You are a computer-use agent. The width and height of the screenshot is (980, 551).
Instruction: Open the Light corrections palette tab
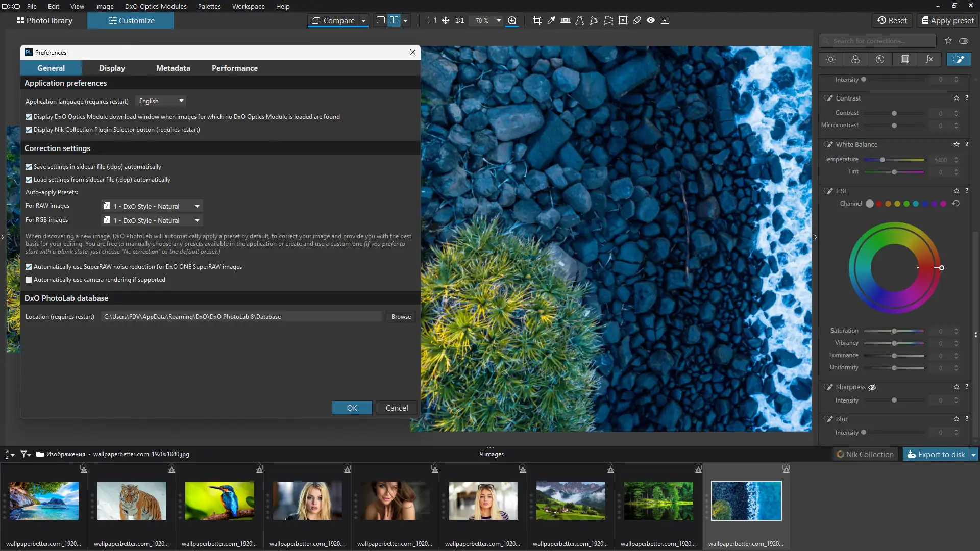(x=830, y=59)
